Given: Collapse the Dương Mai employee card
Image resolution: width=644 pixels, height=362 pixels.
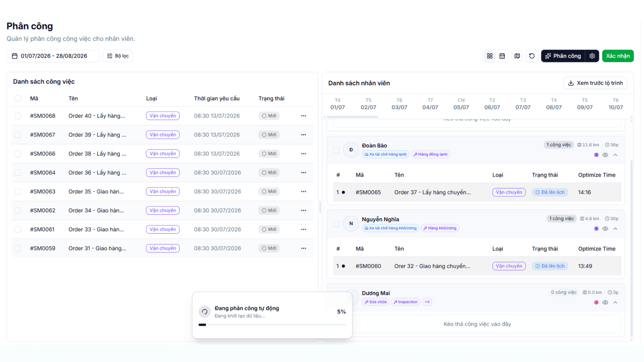Looking at the screenshot, I should pos(615,302).
